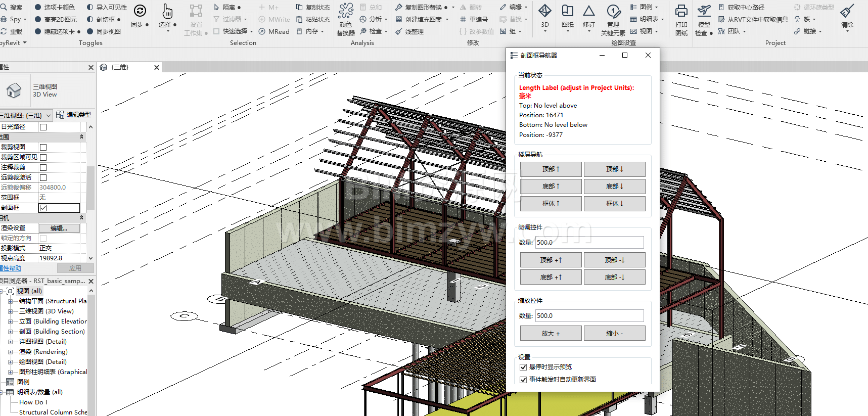Open 管理关键元素 manage tool
868x416 pixels.
[613, 11]
